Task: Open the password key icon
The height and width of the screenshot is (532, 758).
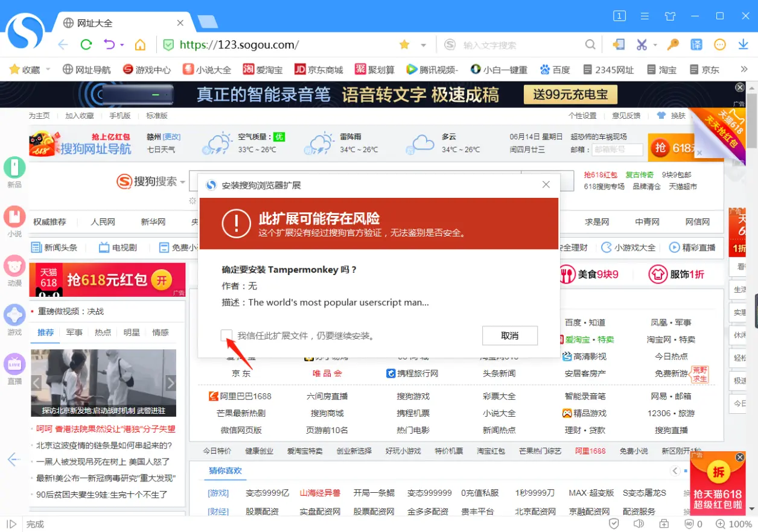Action: [672, 45]
